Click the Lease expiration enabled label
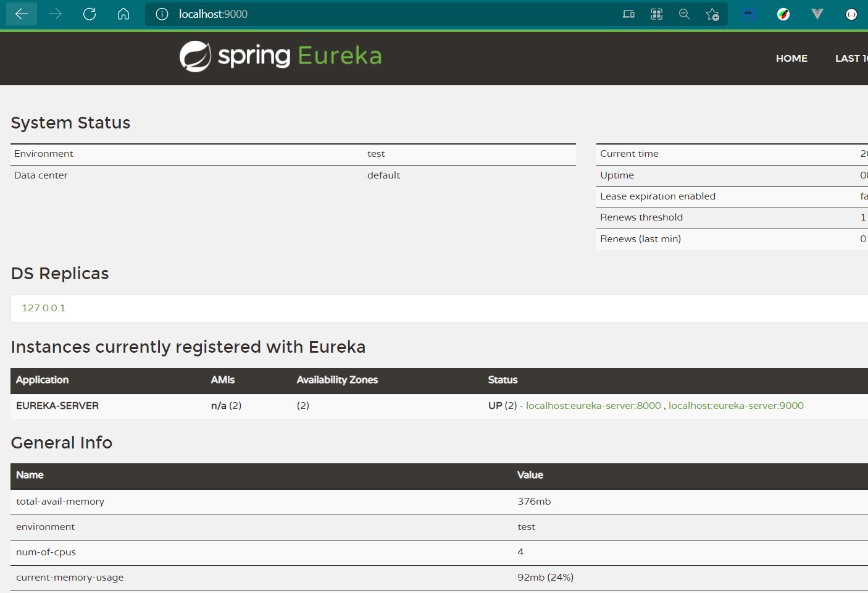Image resolution: width=868 pixels, height=593 pixels. 657,196
